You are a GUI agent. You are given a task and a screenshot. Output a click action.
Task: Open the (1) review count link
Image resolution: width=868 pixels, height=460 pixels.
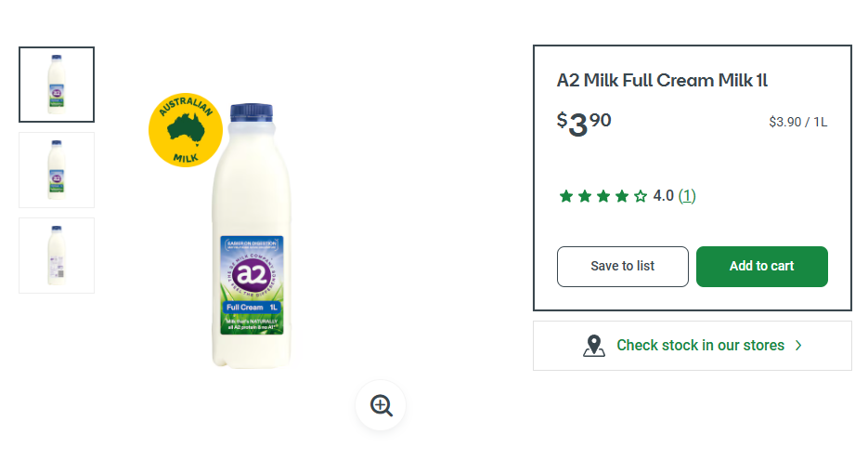click(x=687, y=196)
